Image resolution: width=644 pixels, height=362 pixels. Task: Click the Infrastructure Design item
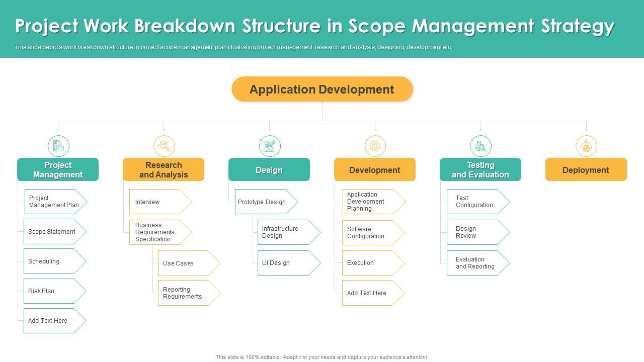[x=289, y=232]
